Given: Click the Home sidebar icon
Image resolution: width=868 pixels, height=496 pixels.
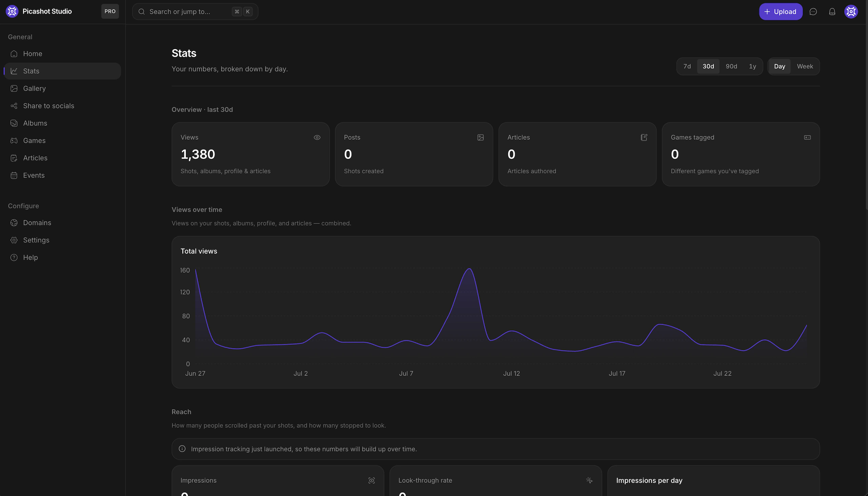Looking at the screenshot, I should pos(14,54).
